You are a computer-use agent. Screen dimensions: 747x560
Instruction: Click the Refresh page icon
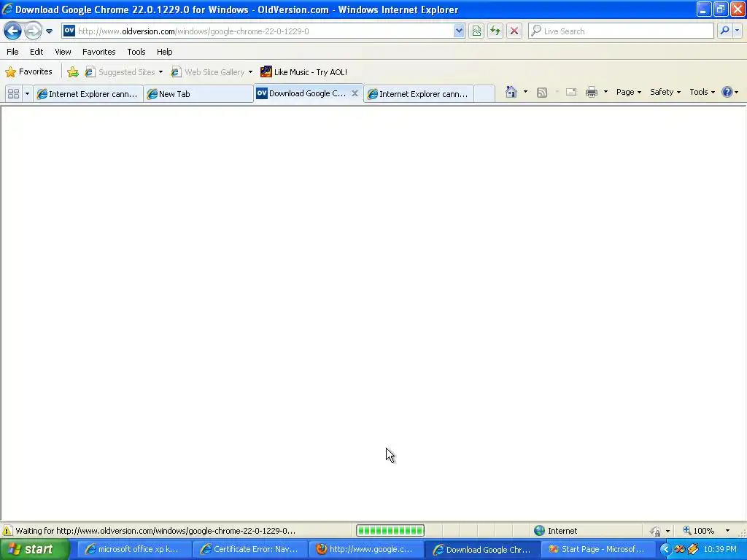pyautogui.click(x=495, y=31)
